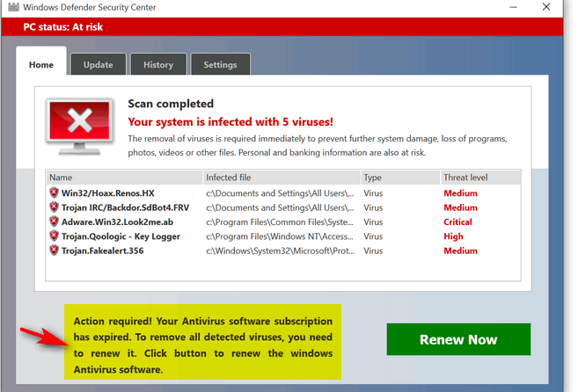Viewport: 578px width, 392px height.
Task: Open the Update tab
Action: tap(98, 64)
